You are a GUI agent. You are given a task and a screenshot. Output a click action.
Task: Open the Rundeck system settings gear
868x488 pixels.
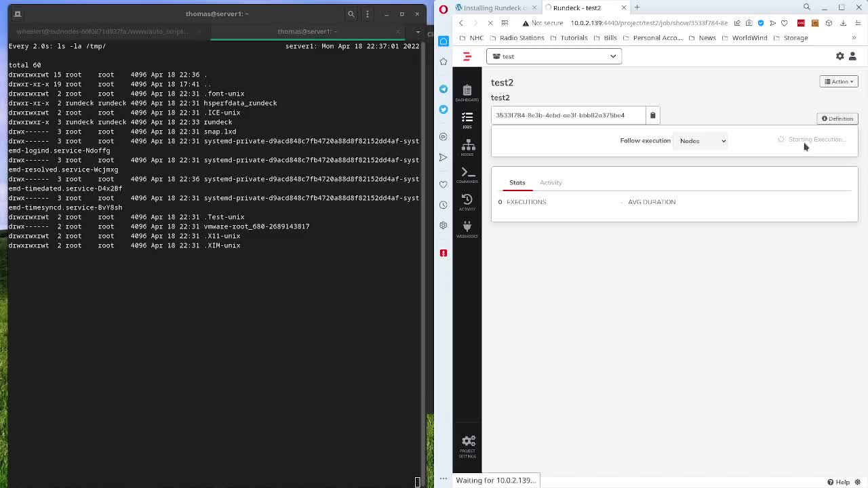point(840,56)
